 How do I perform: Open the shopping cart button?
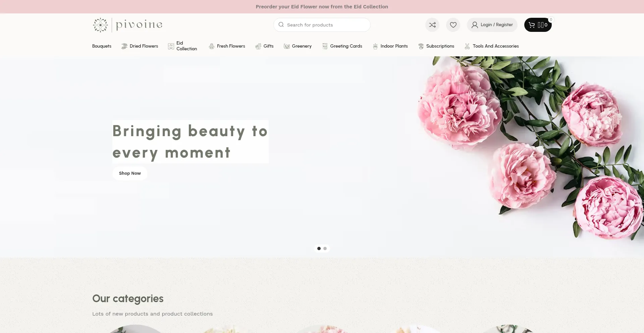click(x=538, y=25)
